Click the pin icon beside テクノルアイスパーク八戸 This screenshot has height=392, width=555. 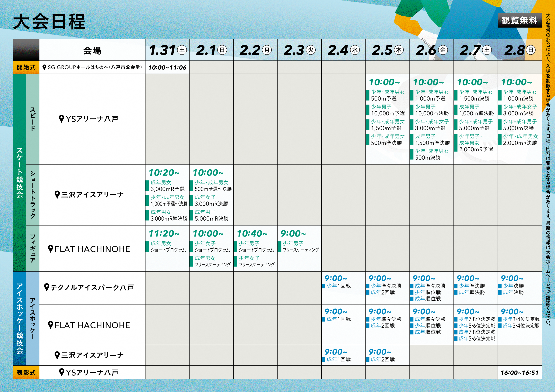click(x=47, y=287)
